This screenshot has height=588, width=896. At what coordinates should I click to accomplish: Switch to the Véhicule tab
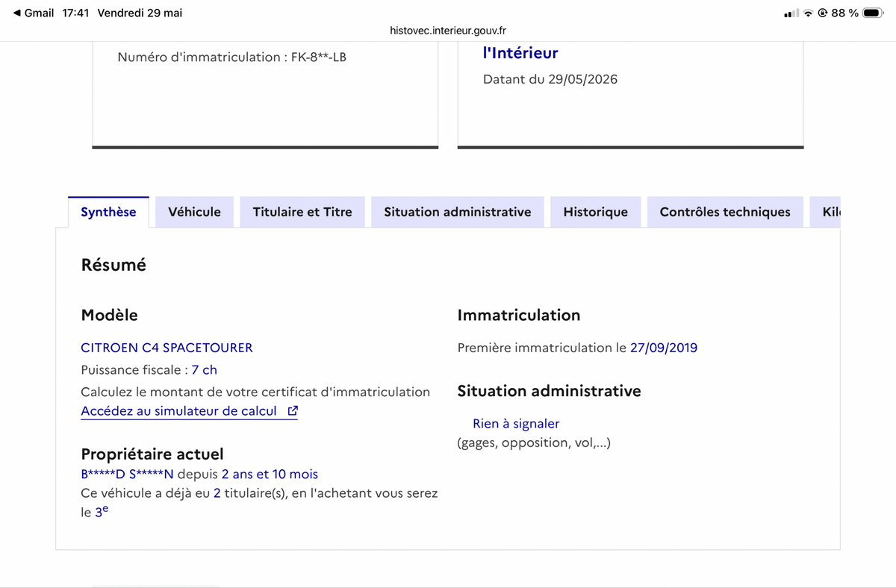[x=194, y=212]
